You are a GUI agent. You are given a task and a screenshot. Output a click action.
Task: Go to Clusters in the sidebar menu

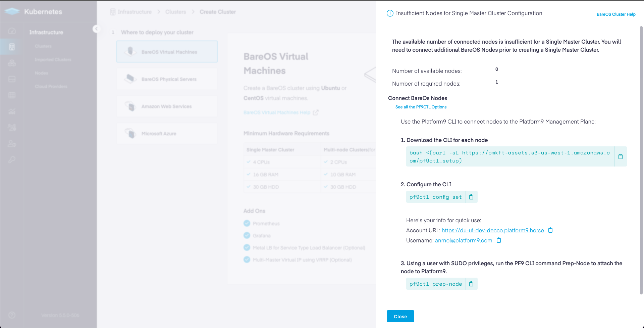coord(43,46)
